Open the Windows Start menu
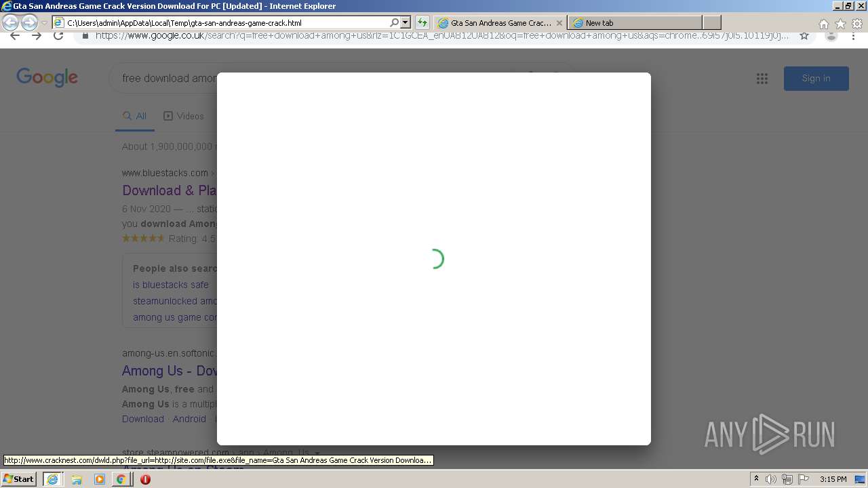This screenshot has height=488, width=868. 19,479
